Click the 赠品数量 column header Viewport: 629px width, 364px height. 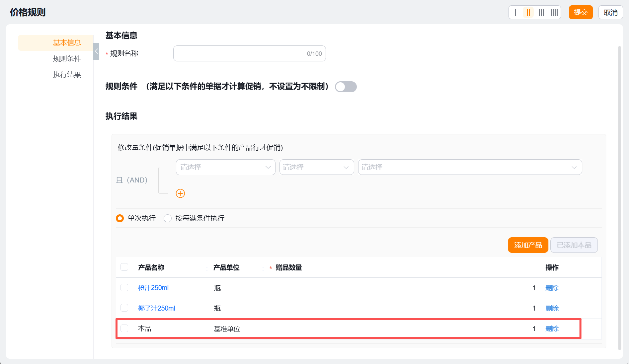(x=289, y=267)
